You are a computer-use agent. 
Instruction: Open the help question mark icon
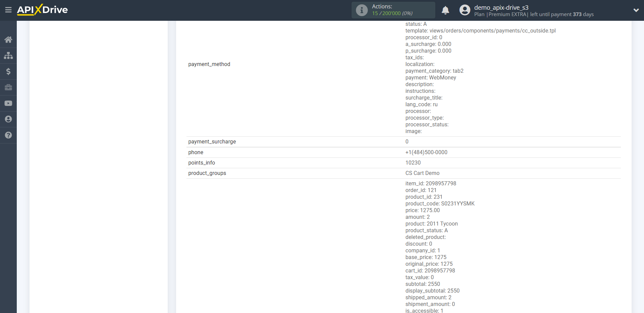[x=8, y=135]
